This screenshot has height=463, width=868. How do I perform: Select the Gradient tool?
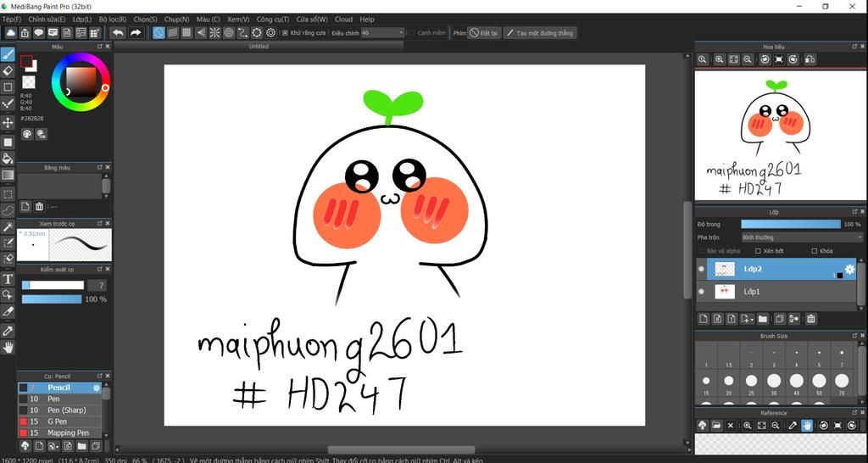[8, 175]
